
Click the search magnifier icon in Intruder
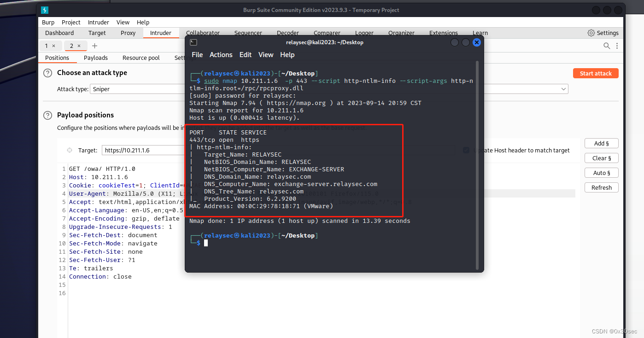[x=607, y=46]
